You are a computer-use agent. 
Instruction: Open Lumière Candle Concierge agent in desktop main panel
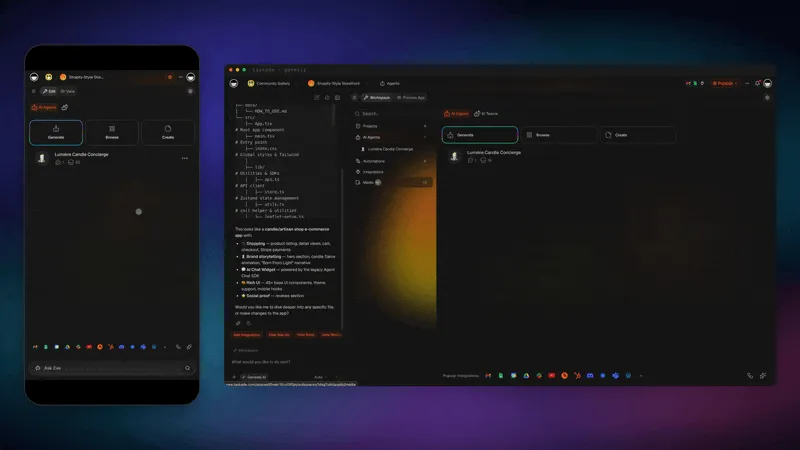click(x=493, y=153)
